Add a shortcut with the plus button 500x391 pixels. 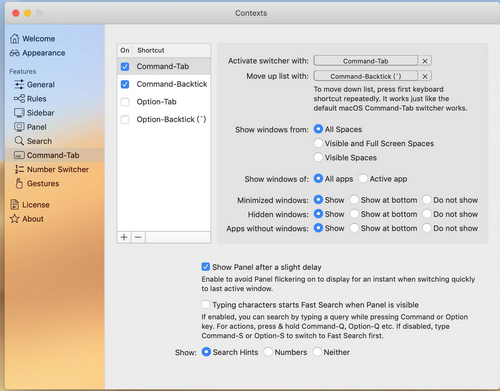pos(124,237)
